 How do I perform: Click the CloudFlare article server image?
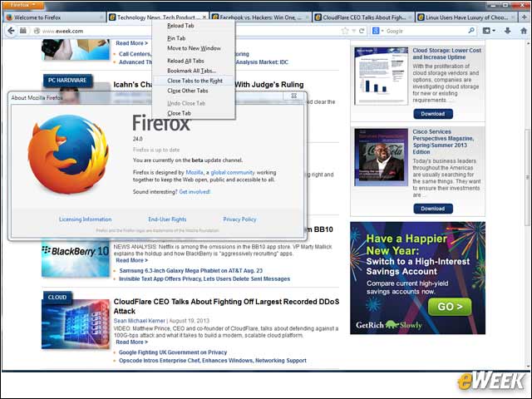coord(76,324)
